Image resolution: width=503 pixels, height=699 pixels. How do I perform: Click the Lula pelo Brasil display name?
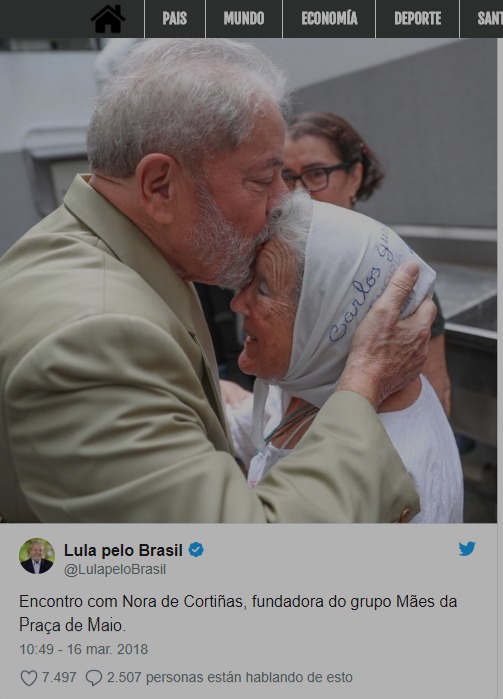pos(124,550)
